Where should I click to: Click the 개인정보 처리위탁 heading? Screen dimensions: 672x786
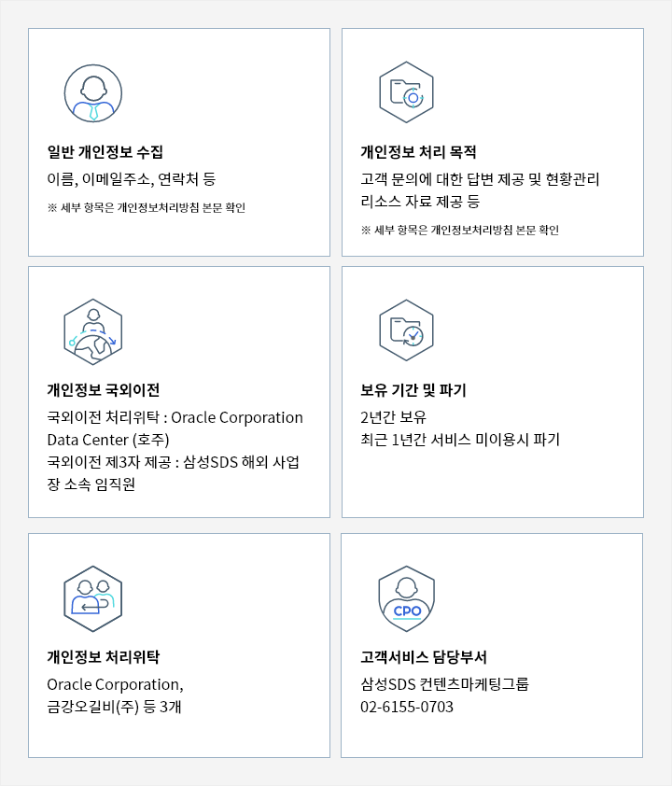[x=104, y=657]
